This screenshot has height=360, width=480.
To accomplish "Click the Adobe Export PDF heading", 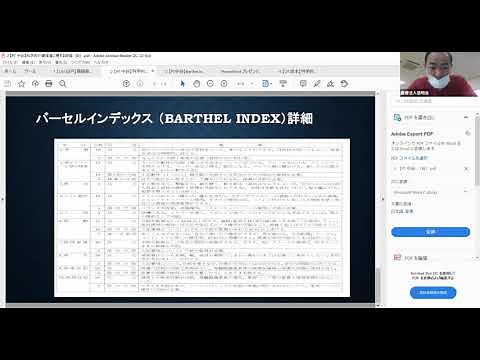I will (412, 134).
